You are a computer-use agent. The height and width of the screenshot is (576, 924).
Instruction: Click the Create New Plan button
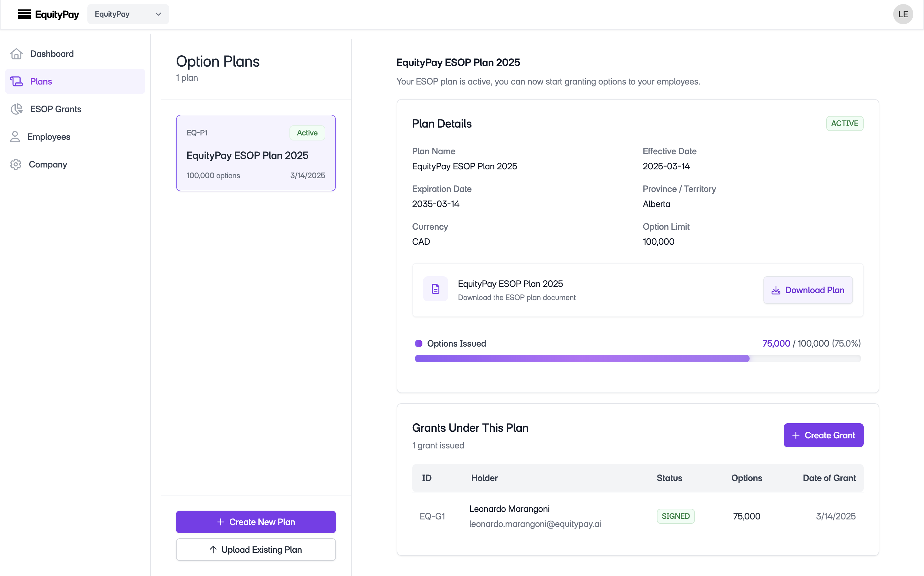256,522
